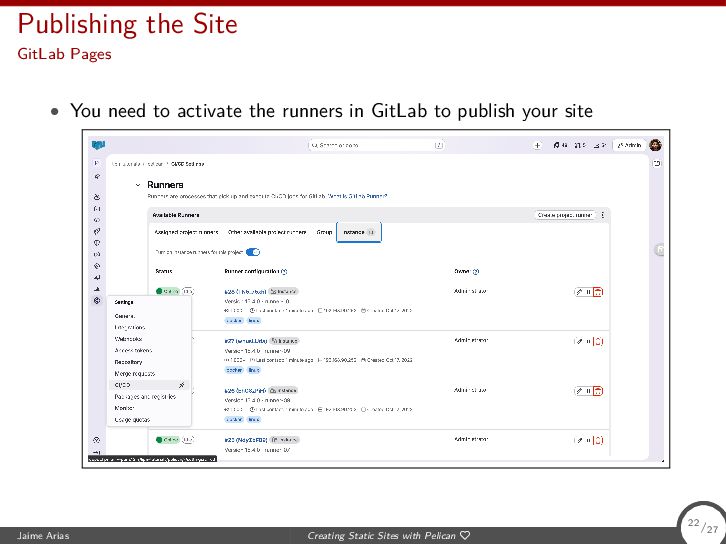The image size is (726, 544).
Task: Select the Instance runners tab
Action: pos(359,232)
